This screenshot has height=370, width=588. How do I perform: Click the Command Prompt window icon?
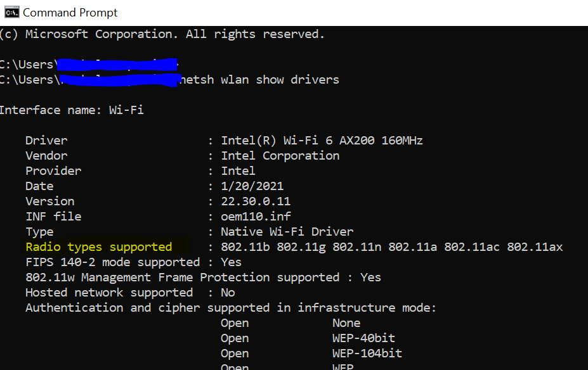coord(11,13)
